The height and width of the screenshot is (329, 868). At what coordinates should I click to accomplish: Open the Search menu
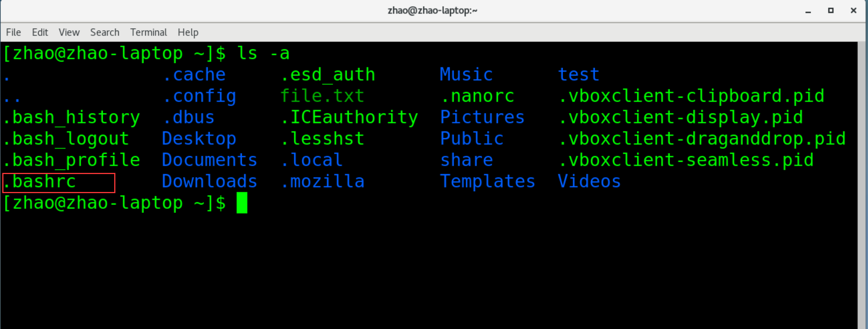click(x=104, y=32)
